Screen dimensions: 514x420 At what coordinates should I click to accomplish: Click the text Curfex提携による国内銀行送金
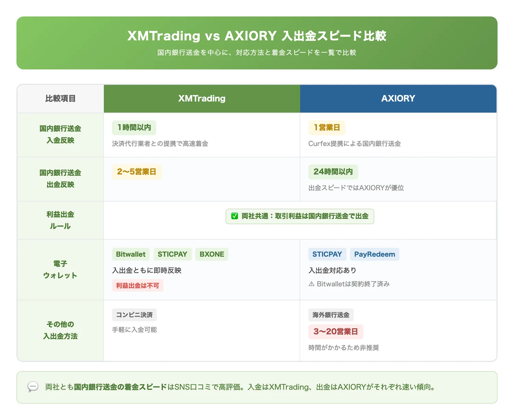(x=355, y=144)
